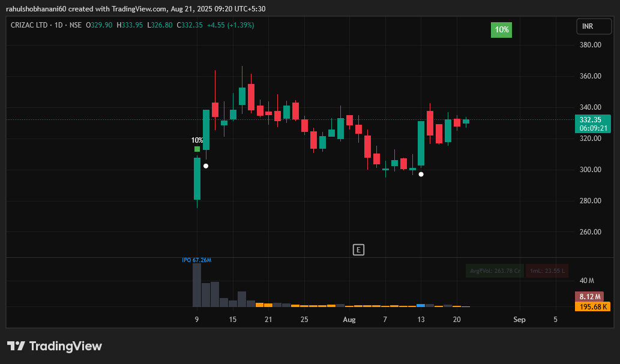Click the white dot marker near July 10 candle
The height and width of the screenshot is (364, 620).
[x=206, y=166]
